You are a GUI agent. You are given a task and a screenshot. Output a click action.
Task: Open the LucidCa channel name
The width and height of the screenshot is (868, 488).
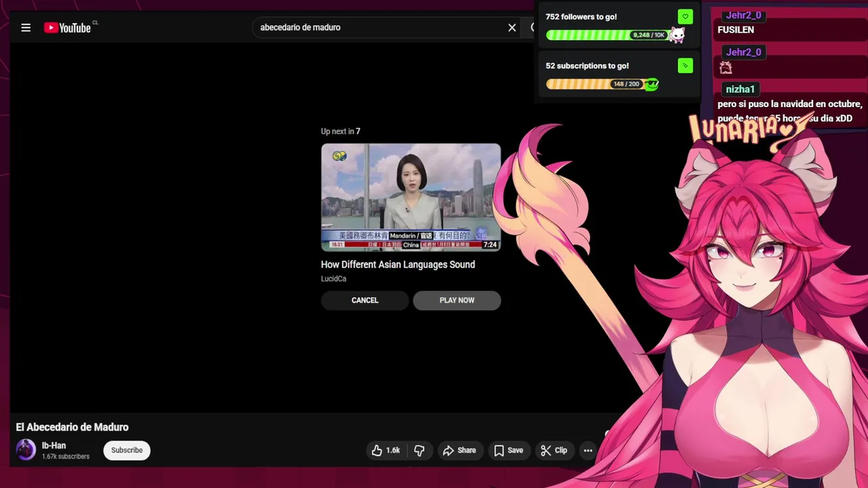click(334, 279)
